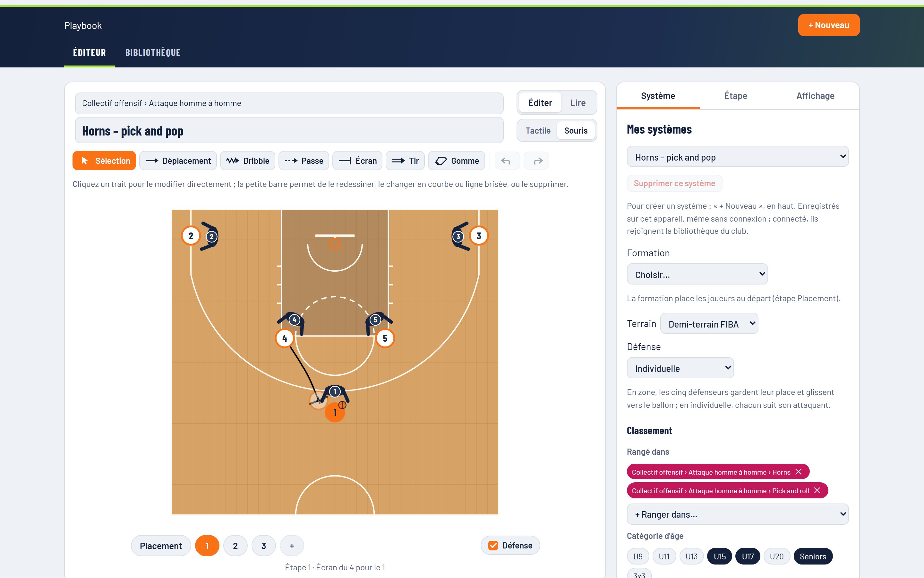924x578 pixels.
Task: Select dark defender 4 near the key
Action: click(294, 320)
